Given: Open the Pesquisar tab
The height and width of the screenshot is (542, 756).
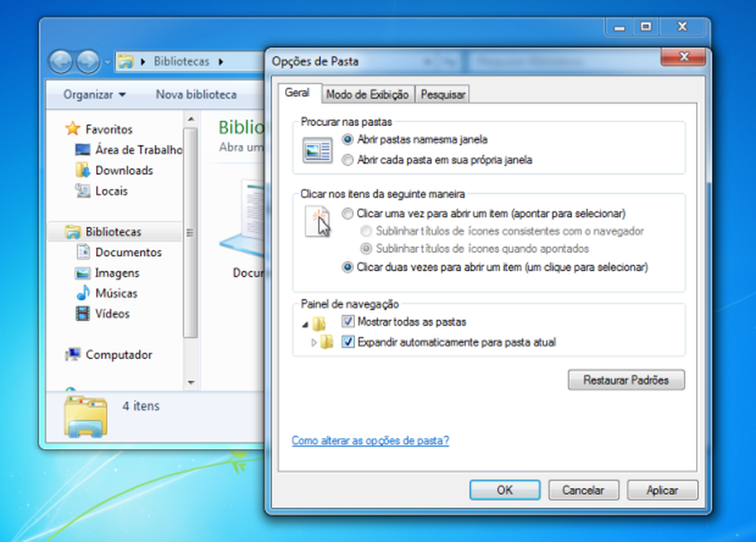Looking at the screenshot, I should tap(442, 93).
